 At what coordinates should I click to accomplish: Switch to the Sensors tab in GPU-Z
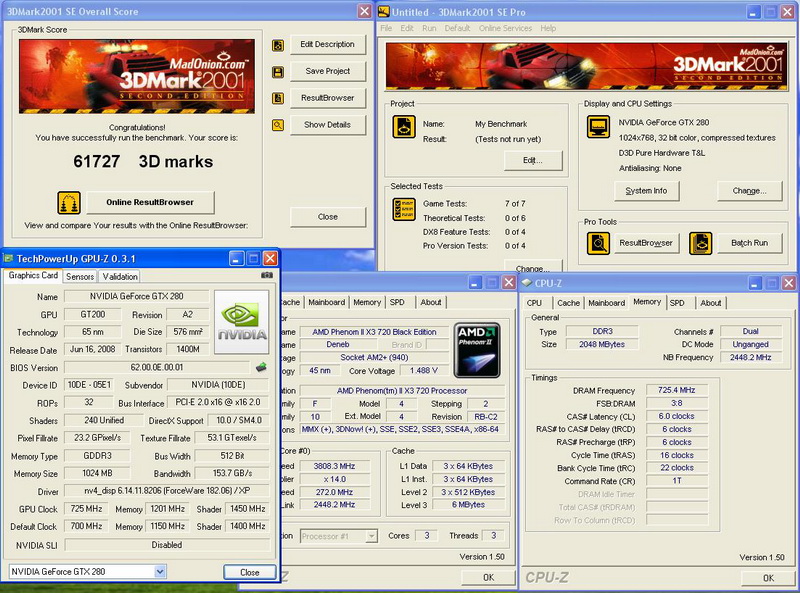(80, 277)
